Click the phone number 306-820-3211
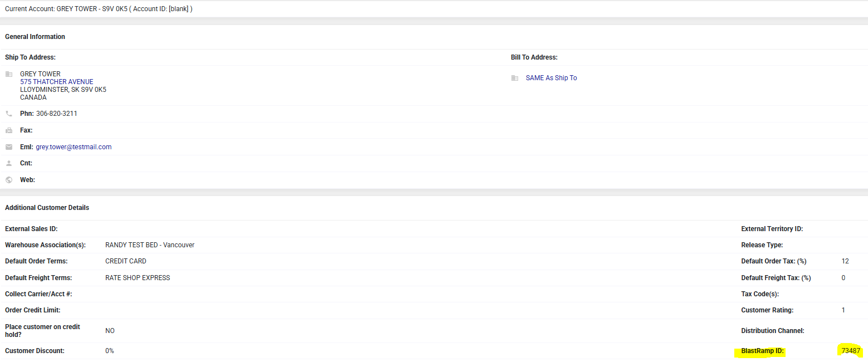Screen dimensions: 868x362 pyautogui.click(x=57, y=114)
